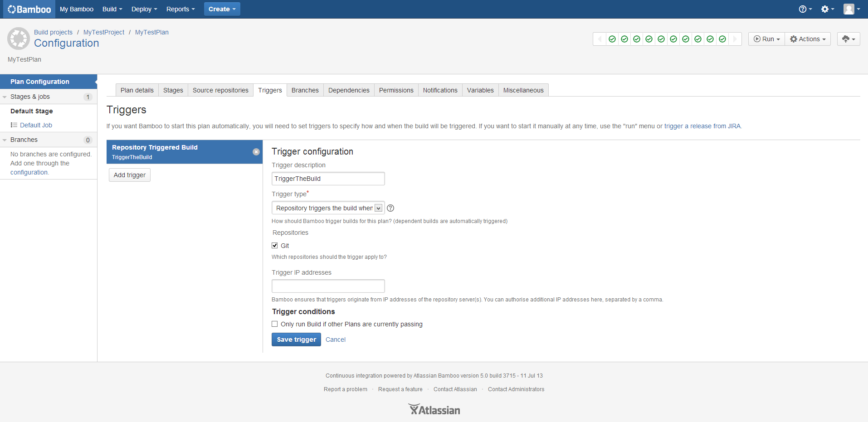Open the Run dropdown
This screenshot has height=422, width=868.
[x=766, y=39]
